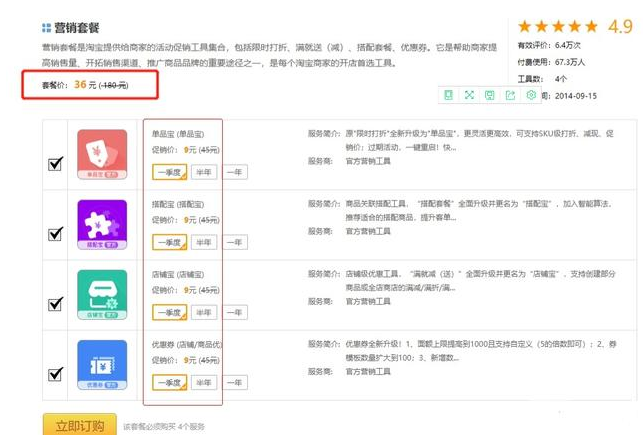643x445 pixels.
Task: Click the 单品宝 服务简介 description text
Action: pyautogui.click(x=479, y=140)
